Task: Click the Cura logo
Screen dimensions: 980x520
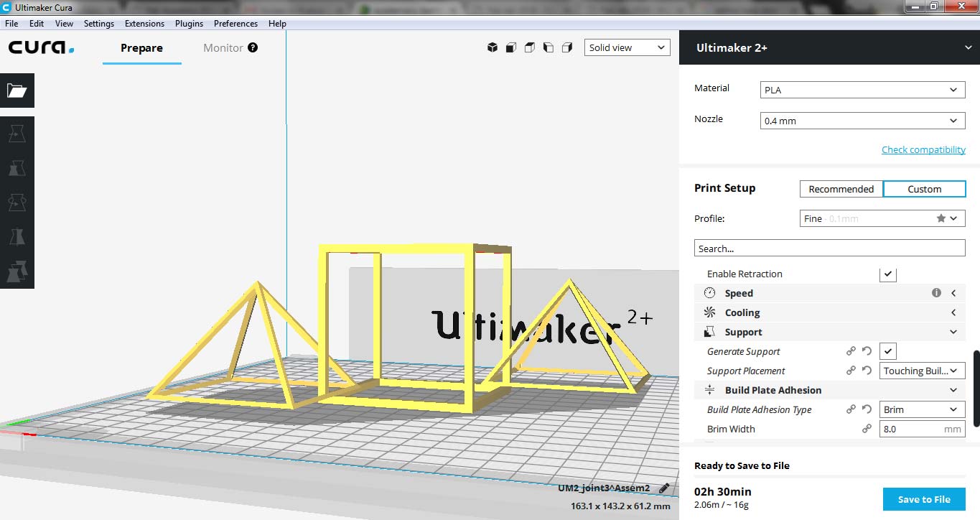Action: click(x=41, y=48)
